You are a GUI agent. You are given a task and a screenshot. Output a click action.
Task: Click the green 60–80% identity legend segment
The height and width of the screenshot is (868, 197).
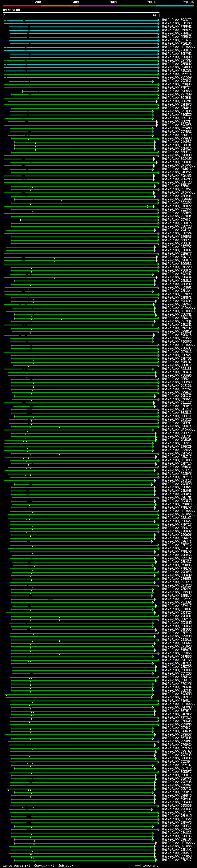[137, 6]
